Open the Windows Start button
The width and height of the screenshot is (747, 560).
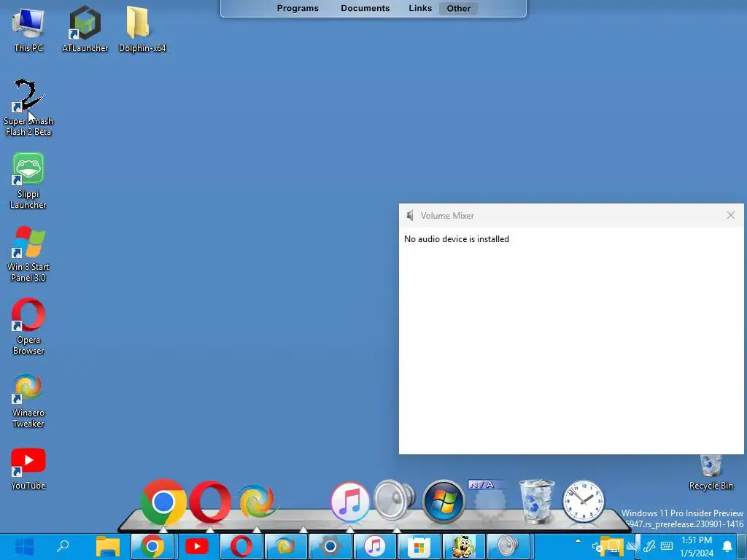pos(24,546)
